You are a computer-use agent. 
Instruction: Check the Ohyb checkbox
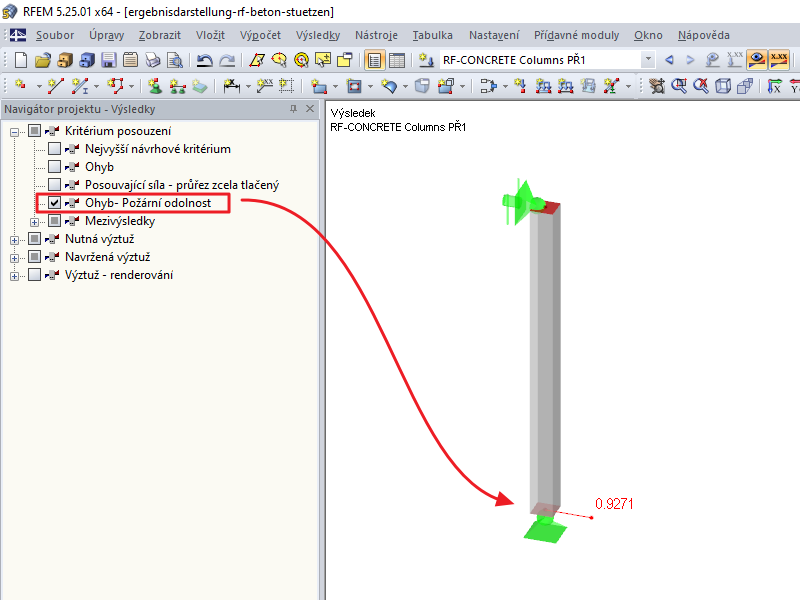pyautogui.click(x=54, y=167)
